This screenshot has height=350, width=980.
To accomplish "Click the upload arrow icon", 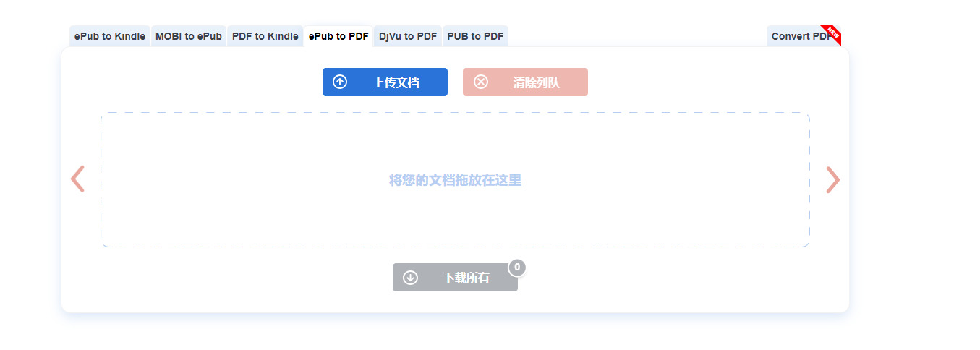I will coord(340,82).
